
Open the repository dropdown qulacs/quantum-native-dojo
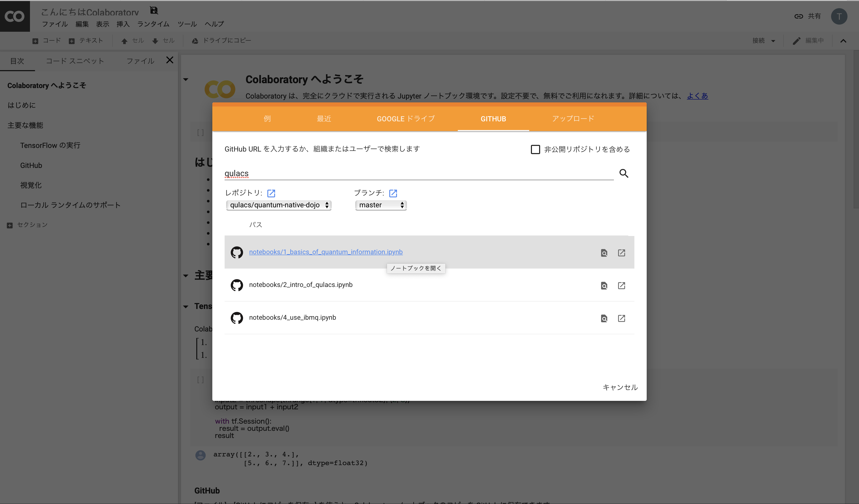point(278,205)
